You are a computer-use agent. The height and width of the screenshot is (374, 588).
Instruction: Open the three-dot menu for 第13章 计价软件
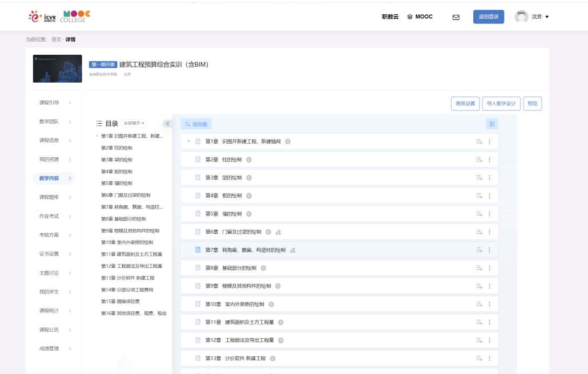coord(489,358)
